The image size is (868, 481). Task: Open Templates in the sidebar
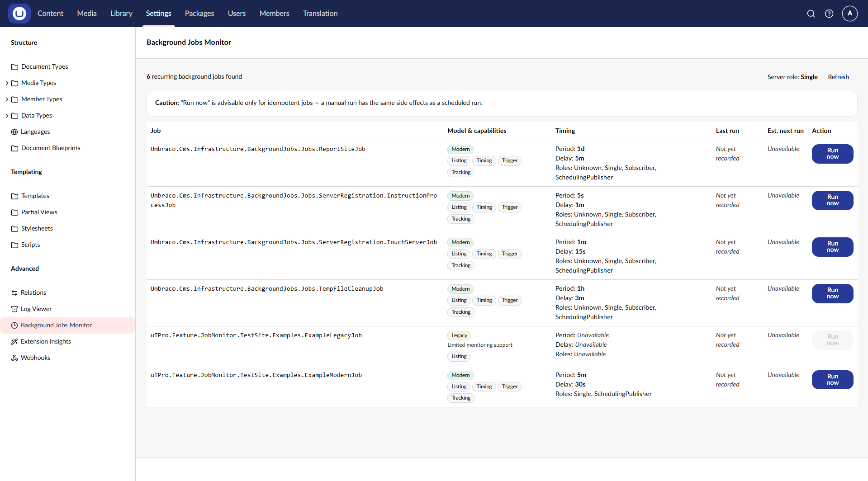pyautogui.click(x=35, y=196)
